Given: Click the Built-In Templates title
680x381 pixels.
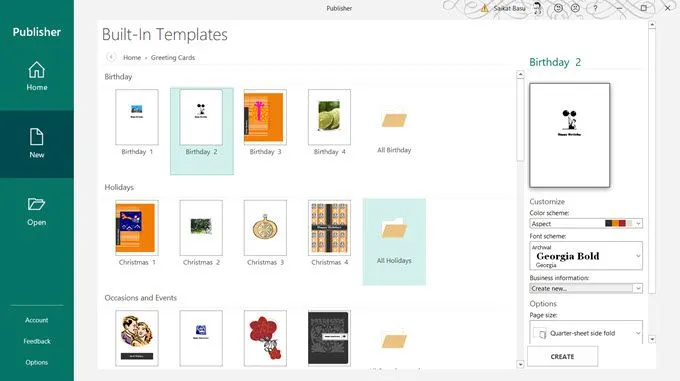Looking at the screenshot, I should click(x=164, y=34).
